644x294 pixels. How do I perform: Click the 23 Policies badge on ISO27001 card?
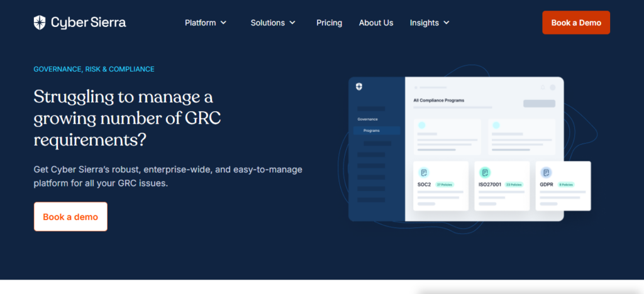pos(514,185)
